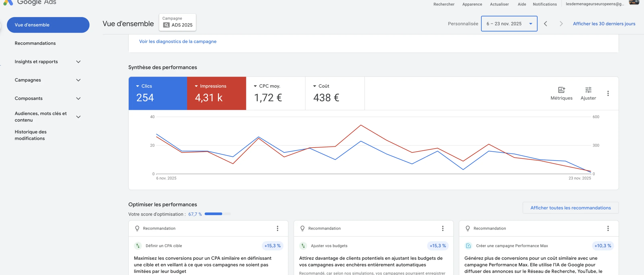Viewport: 644px width, 275px height.
Task: Open the Métriques chart icon
Action: point(561,90)
